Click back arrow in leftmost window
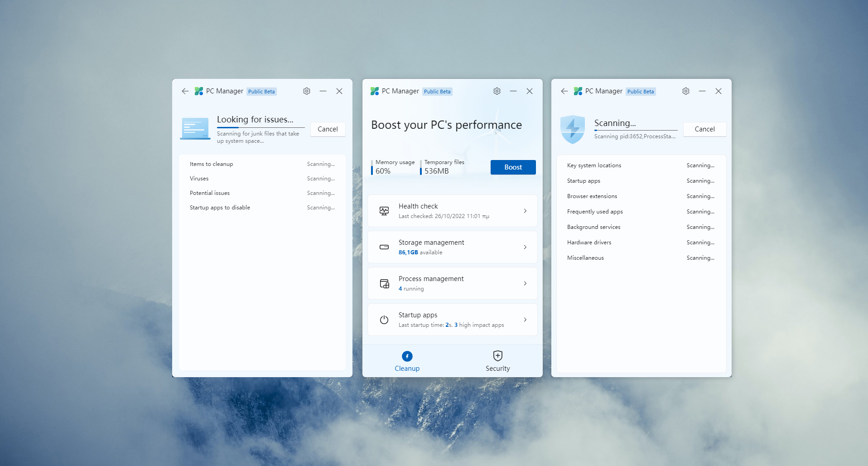Image resolution: width=868 pixels, height=466 pixels. click(185, 91)
